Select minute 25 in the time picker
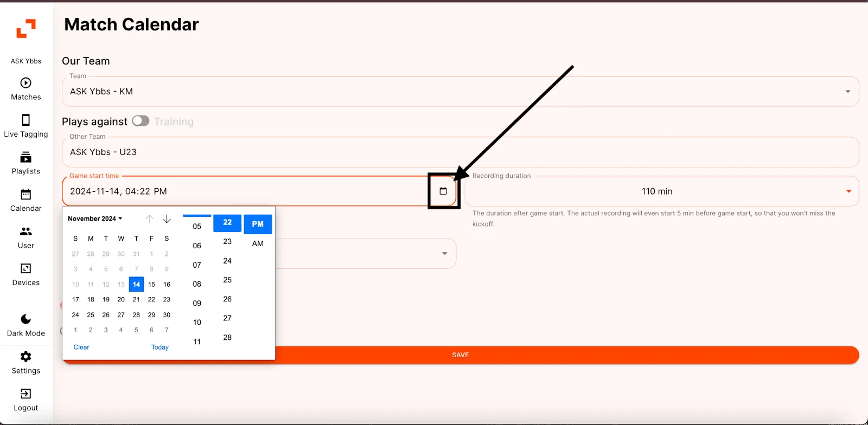This screenshot has width=868, height=425. (227, 280)
